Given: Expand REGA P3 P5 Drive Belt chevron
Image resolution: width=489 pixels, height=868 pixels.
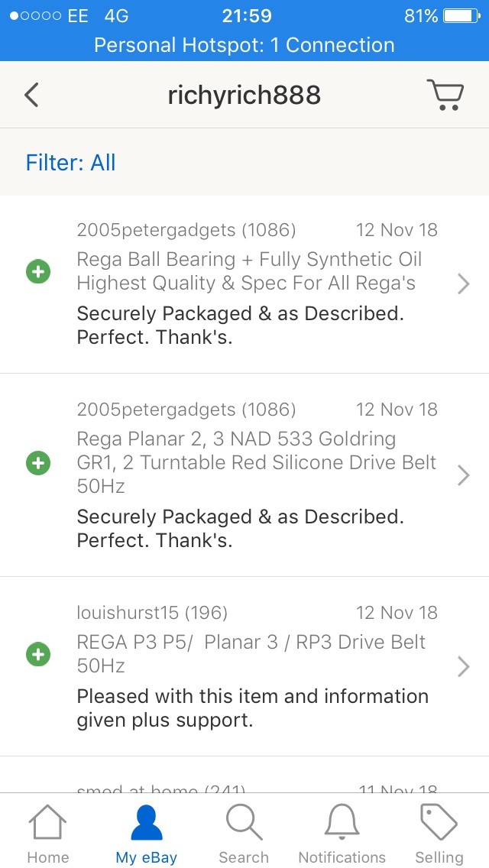Looking at the screenshot, I should [464, 666].
